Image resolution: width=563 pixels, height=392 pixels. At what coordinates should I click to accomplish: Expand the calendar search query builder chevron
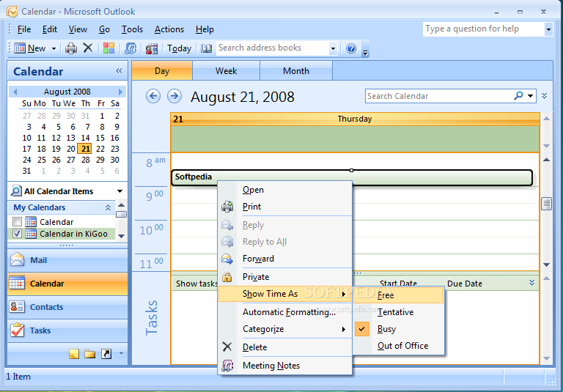545,96
